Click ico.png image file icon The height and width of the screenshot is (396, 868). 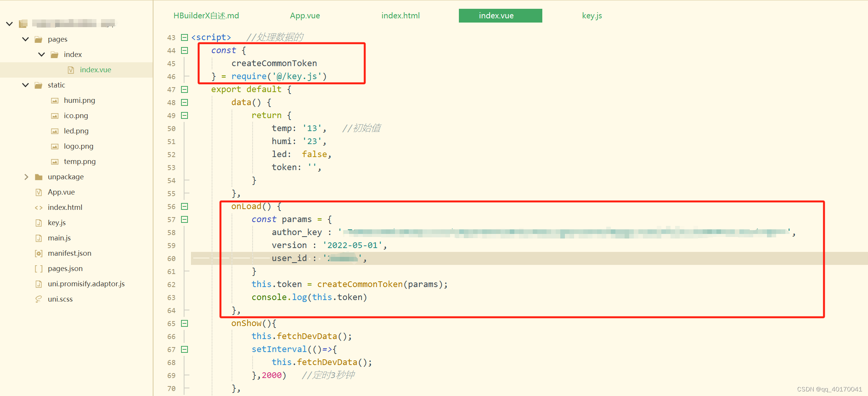(x=55, y=116)
